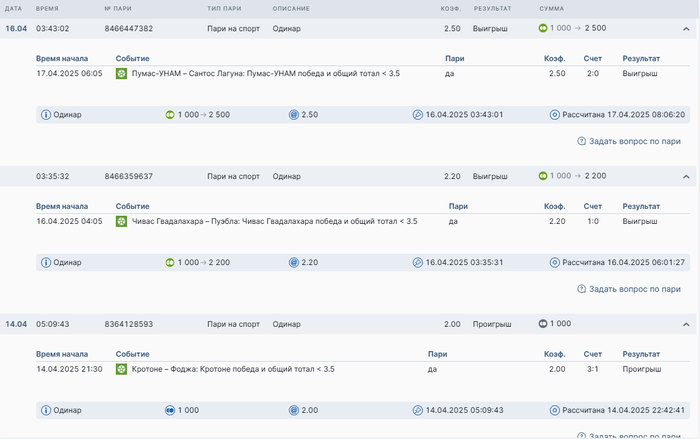Click the РЕЗУЛЬТАТ column header

492,9
